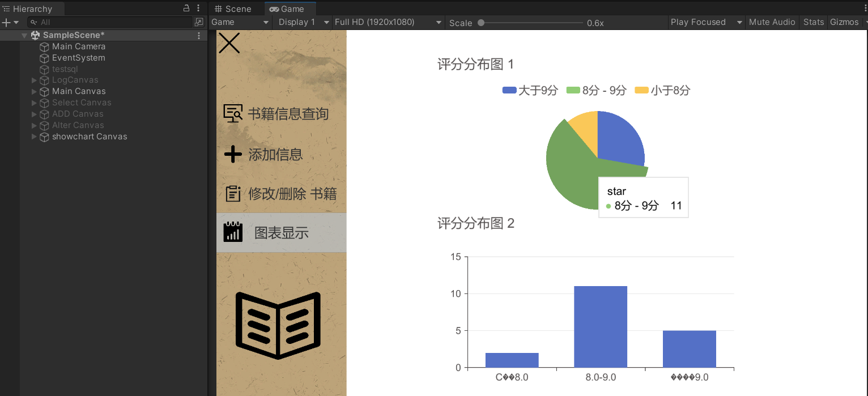
Task: Open 书籍信息查询 menu item
Action: click(x=281, y=113)
